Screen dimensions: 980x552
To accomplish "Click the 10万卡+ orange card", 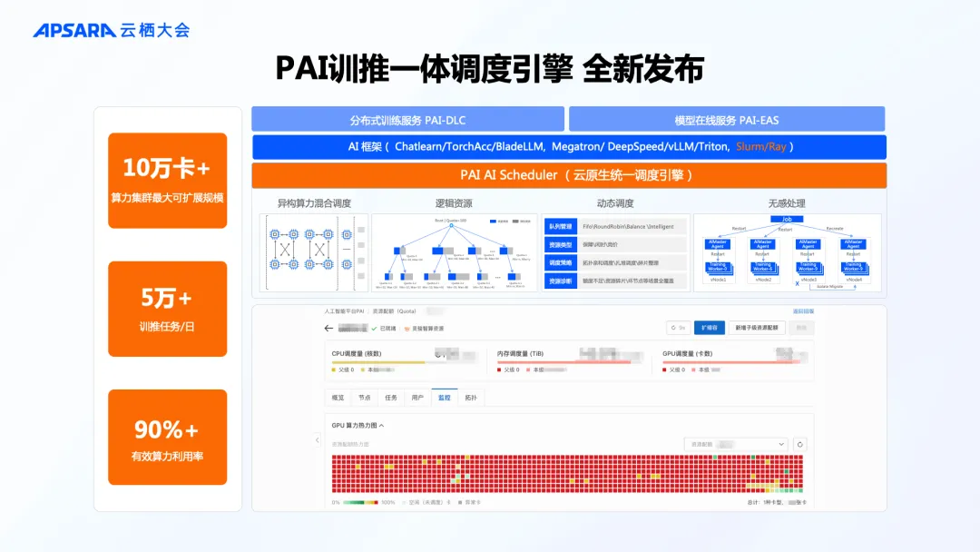I will pos(168,181).
